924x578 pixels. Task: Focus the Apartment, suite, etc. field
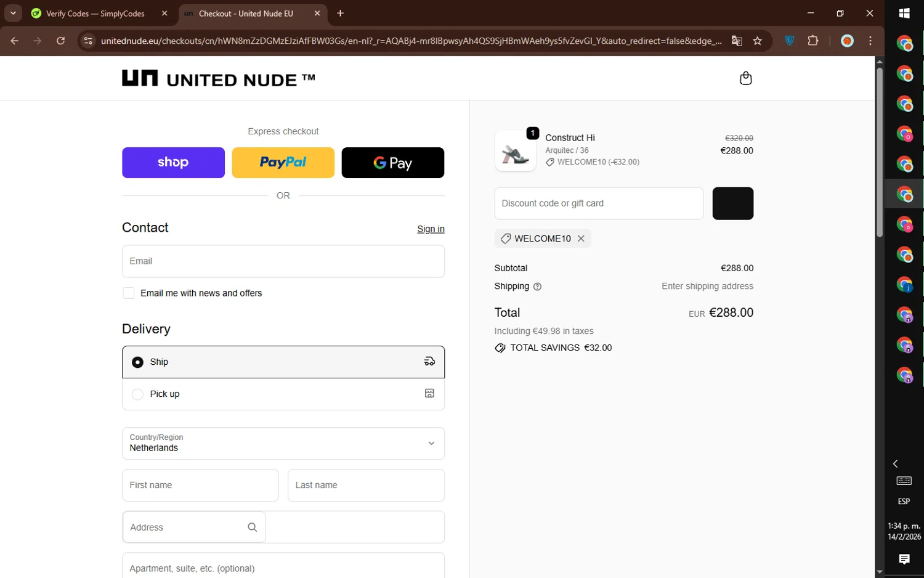[283, 566]
